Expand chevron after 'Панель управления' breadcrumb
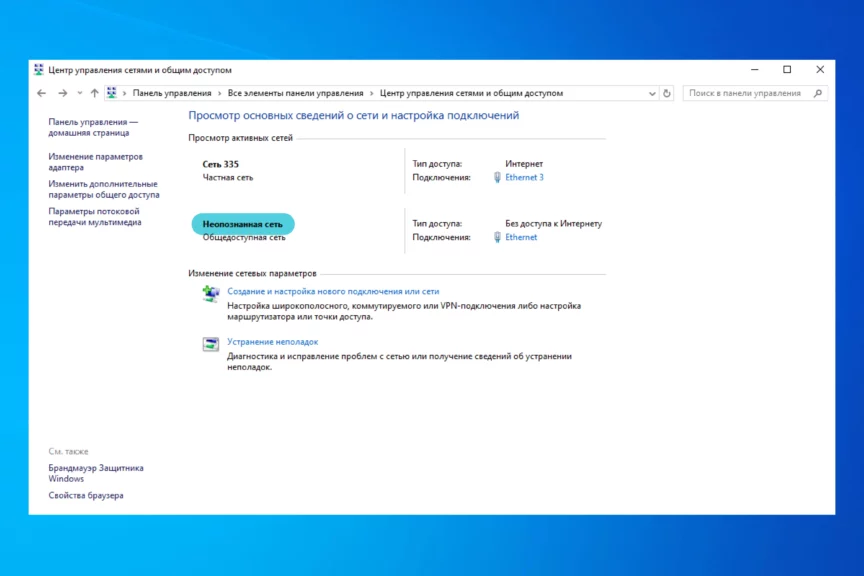Viewport: 864px width, 576px height. [220, 93]
